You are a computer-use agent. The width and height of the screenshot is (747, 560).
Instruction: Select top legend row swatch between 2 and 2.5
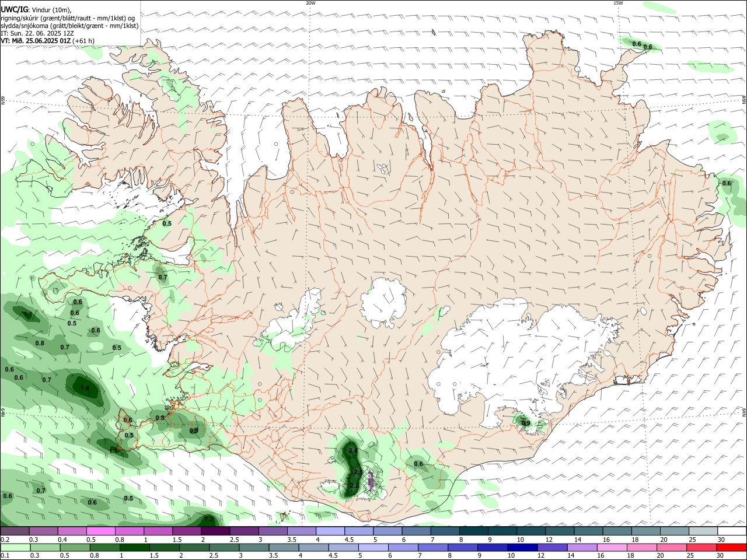pyautogui.click(x=215, y=531)
